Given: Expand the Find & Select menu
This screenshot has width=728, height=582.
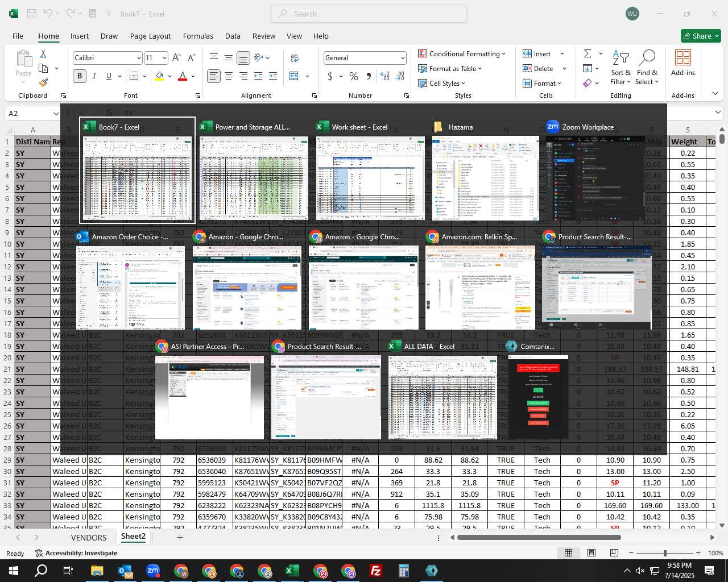Looking at the screenshot, I should pos(647,68).
